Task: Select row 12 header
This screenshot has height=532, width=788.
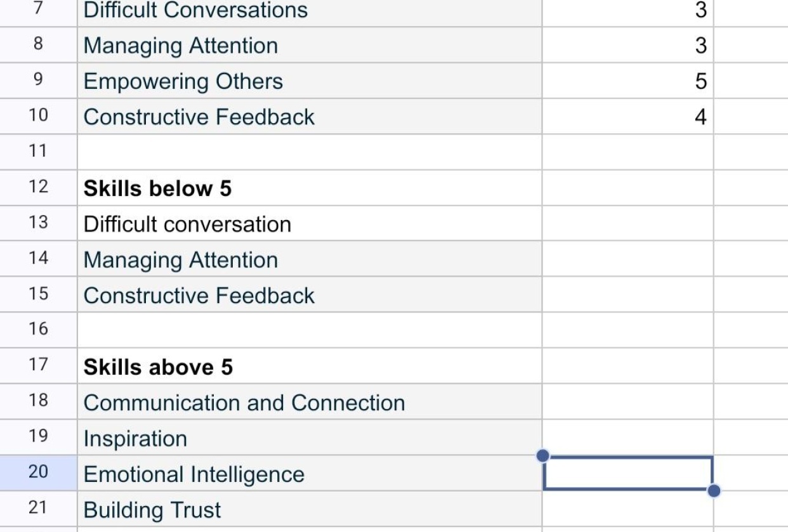Action: pos(38,188)
